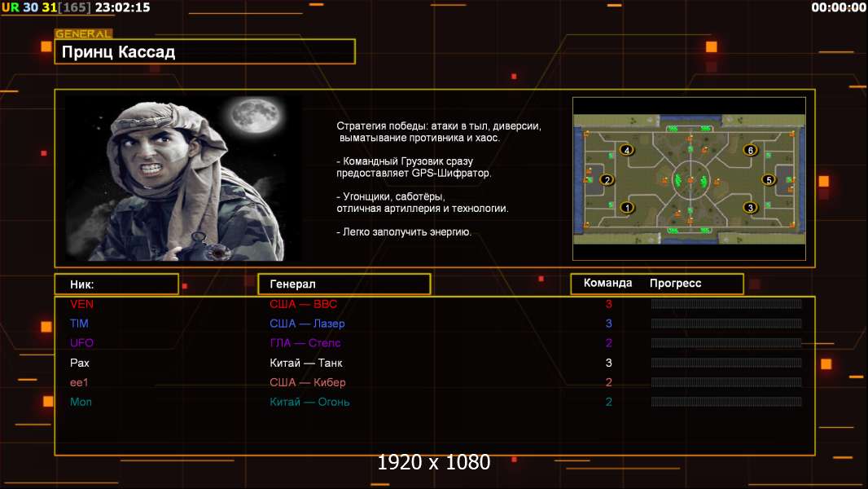Screen dimensions: 868x489
Task: Click start position 2 on the map
Action: click(x=607, y=180)
